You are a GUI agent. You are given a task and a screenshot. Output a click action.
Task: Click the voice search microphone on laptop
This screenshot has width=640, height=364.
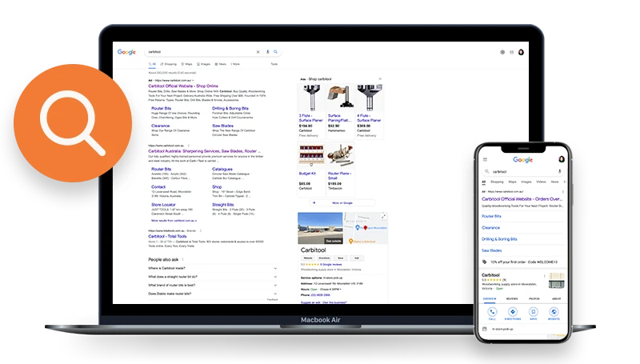click(266, 52)
